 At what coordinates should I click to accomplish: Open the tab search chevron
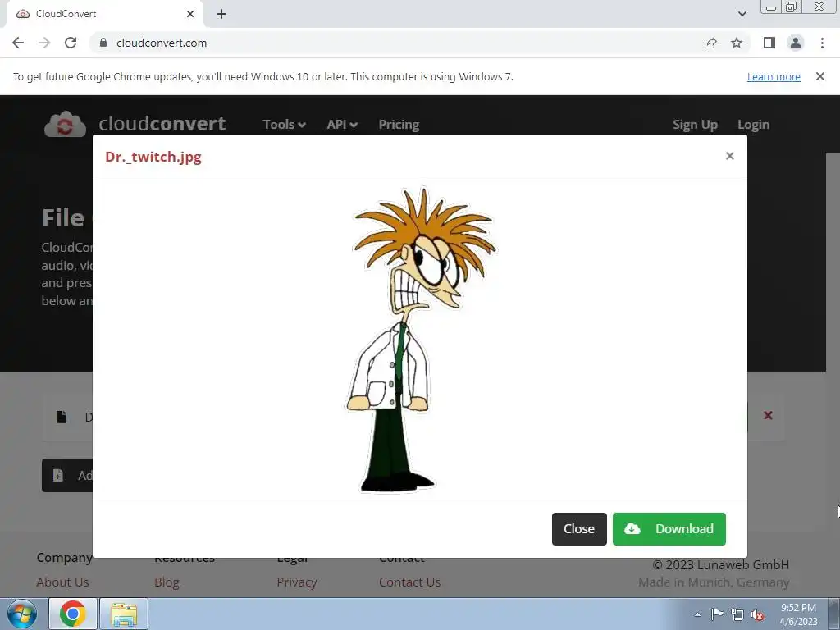click(742, 14)
